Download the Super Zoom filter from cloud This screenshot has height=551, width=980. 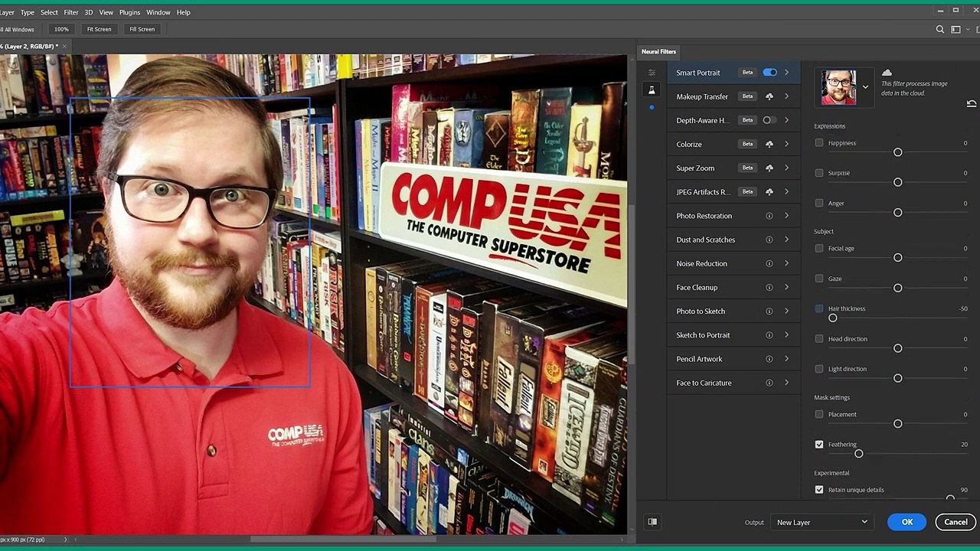[769, 168]
